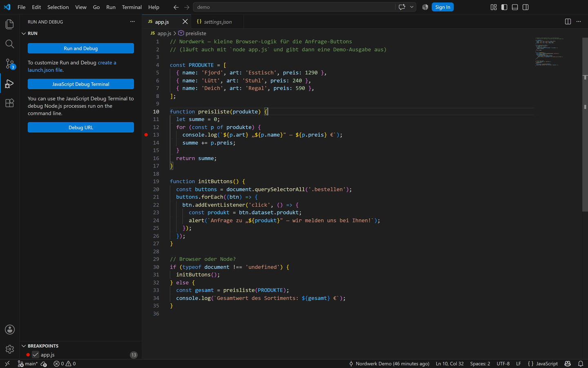Click the Split Editor Right icon
This screenshot has height=368, width=588.
pos(568,22)
